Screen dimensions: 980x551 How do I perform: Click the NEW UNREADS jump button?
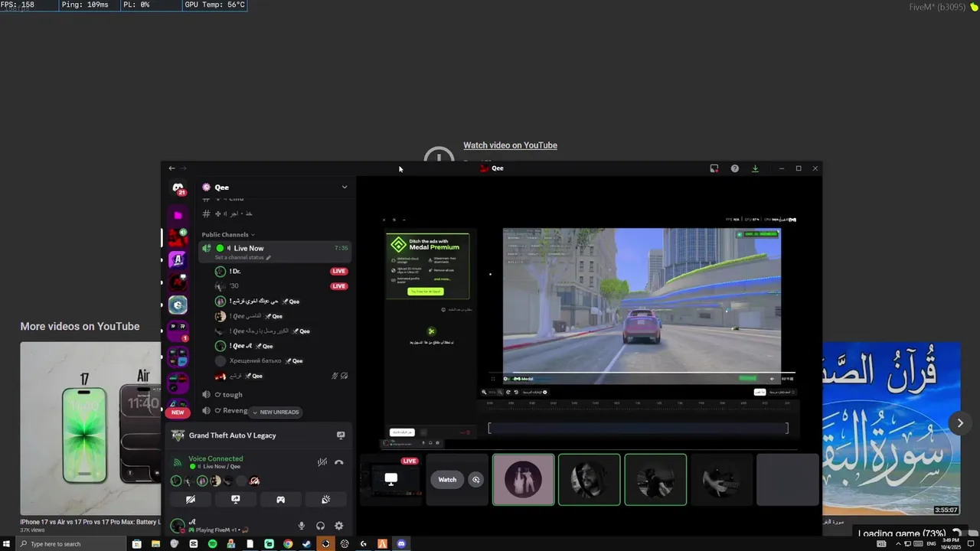coord(276,412)
